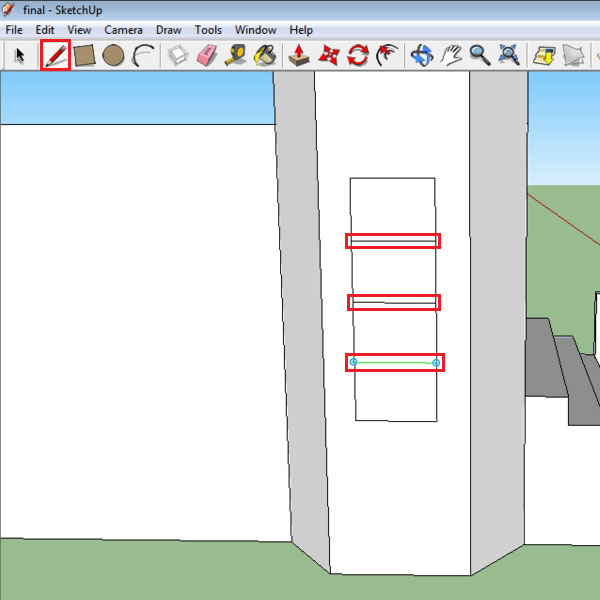Viewport: 600px width, 600px height.
Task: Select the Zoom magnifier tool
Action: click(x=480, y=55)
